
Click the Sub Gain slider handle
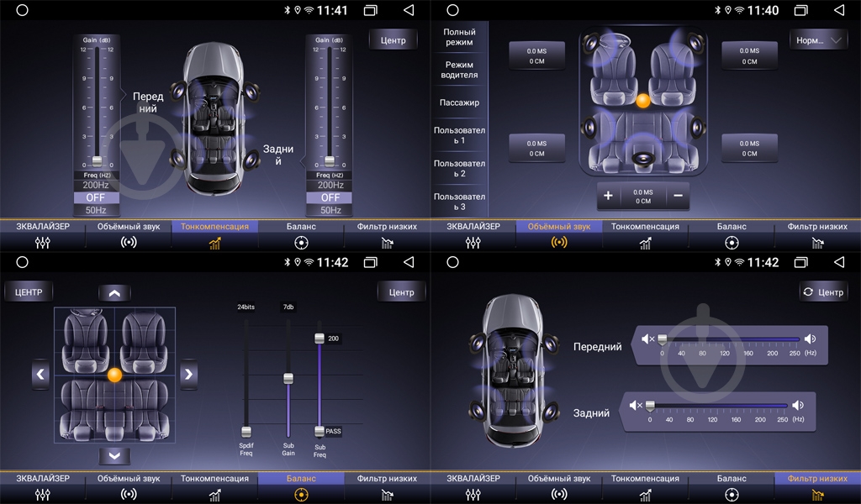coord(288,378)
